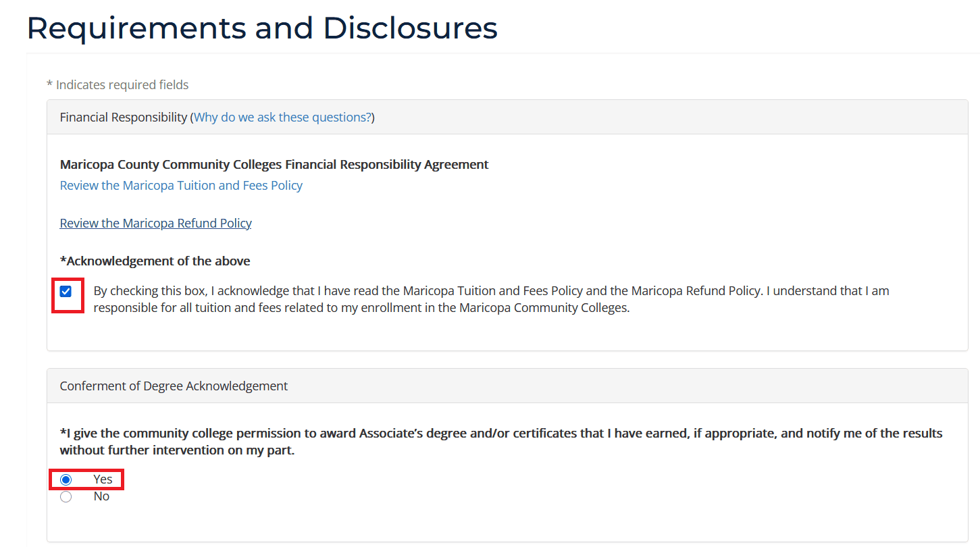
Task: Click the 'without further intervention on my part' line
Action: [177, 450]
